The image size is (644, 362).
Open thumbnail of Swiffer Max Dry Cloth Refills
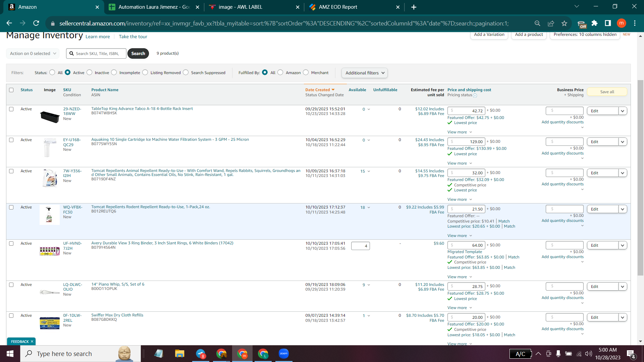(50, 323)
